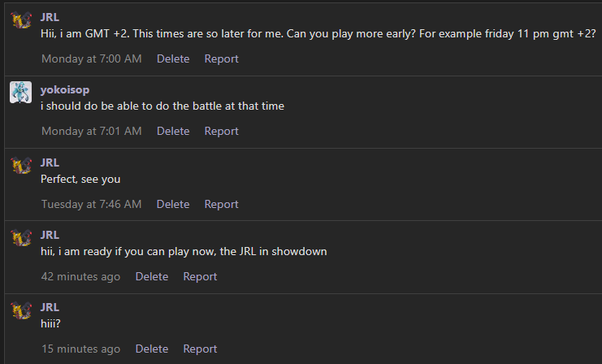Click the 'Monday at 7:00 AM' timestamp
Screen dimensions: 602x364
[92, 58]
